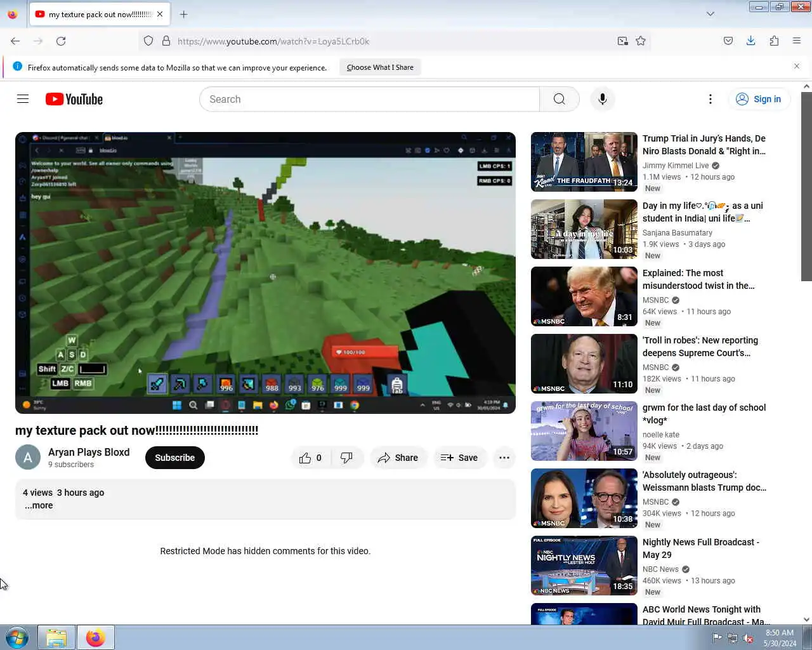Open noelle kate channel name
This screenshot has width=812, height=650.
pyautogui.click(x=661, y=435)
